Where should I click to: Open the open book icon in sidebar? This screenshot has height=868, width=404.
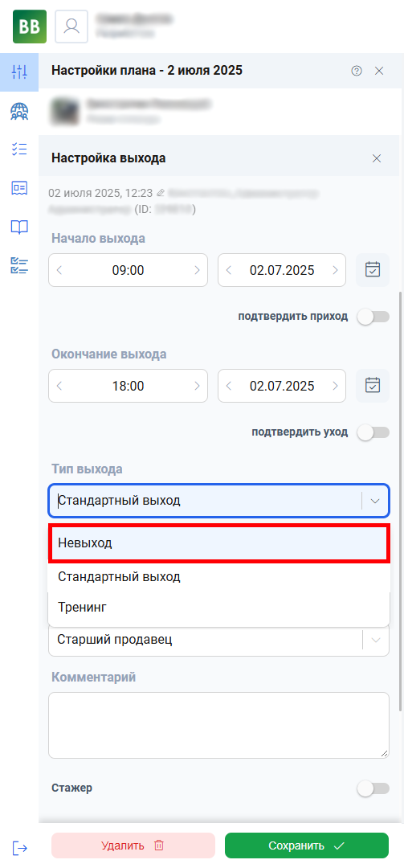pos(19,227)
